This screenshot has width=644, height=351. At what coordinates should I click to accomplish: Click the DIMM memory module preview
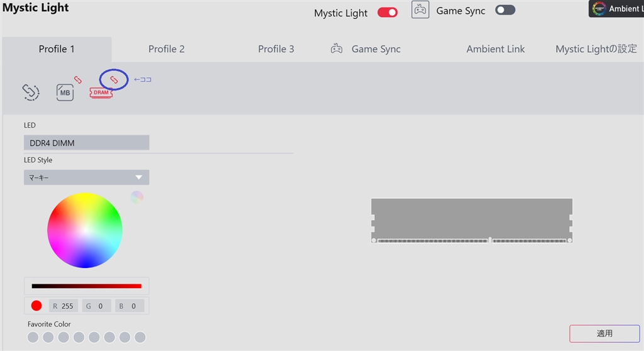pyautogui.click(x=472, y=221)
